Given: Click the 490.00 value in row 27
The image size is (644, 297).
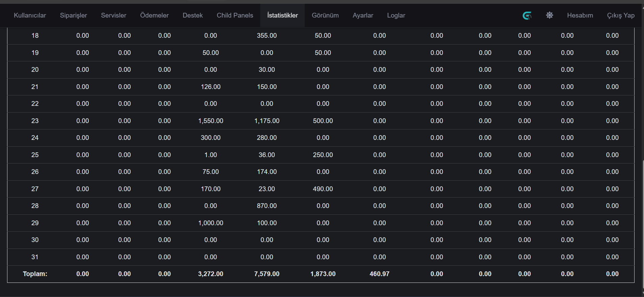Looking at the screenshot, I should pos(323,189).
